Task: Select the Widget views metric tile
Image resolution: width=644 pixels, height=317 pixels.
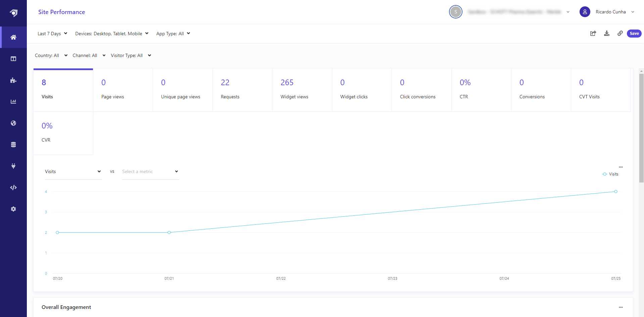Action: (x=302, y=90)
